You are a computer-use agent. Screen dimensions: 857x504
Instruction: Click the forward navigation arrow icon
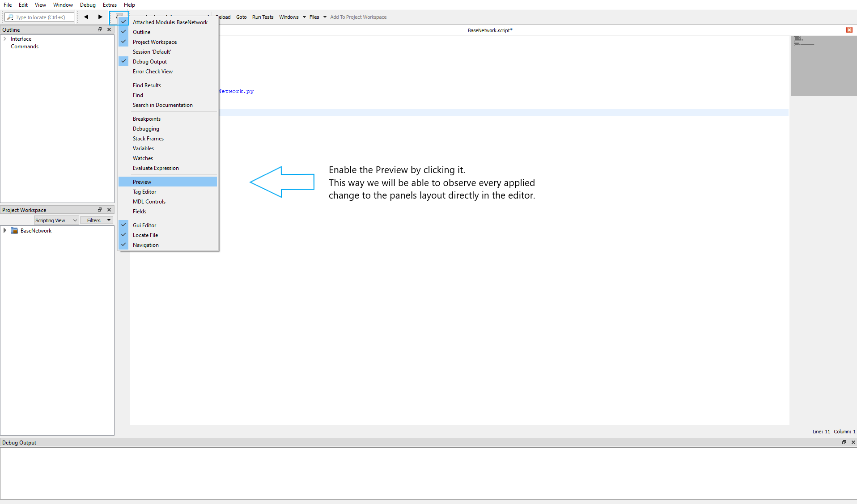100,17
